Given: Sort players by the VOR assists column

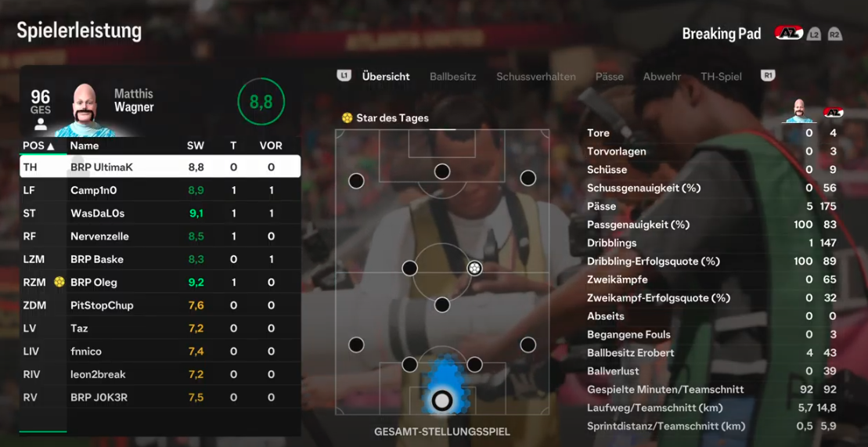Looking at the screenshot, I should (271, 146).
